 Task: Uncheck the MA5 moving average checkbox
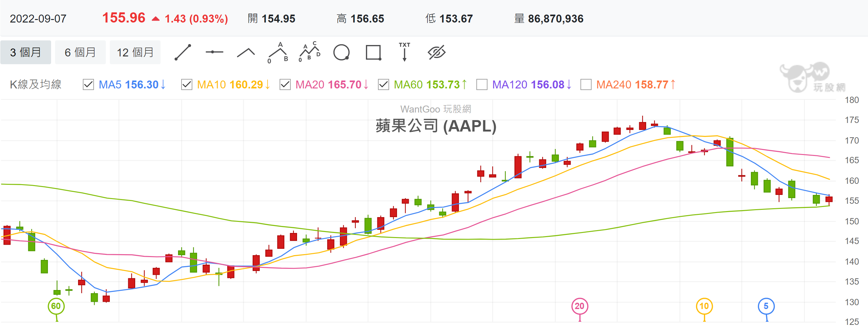coord(88,84)
